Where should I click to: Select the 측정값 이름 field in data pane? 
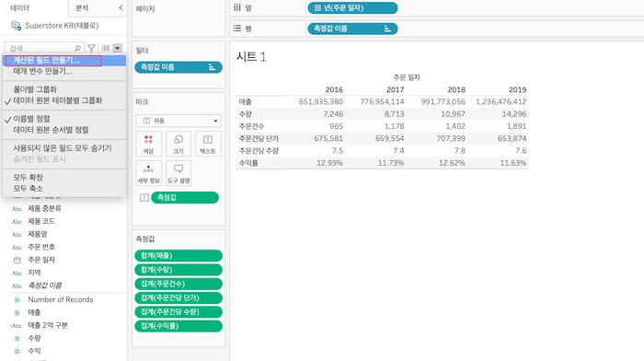(x=44, y=285)
